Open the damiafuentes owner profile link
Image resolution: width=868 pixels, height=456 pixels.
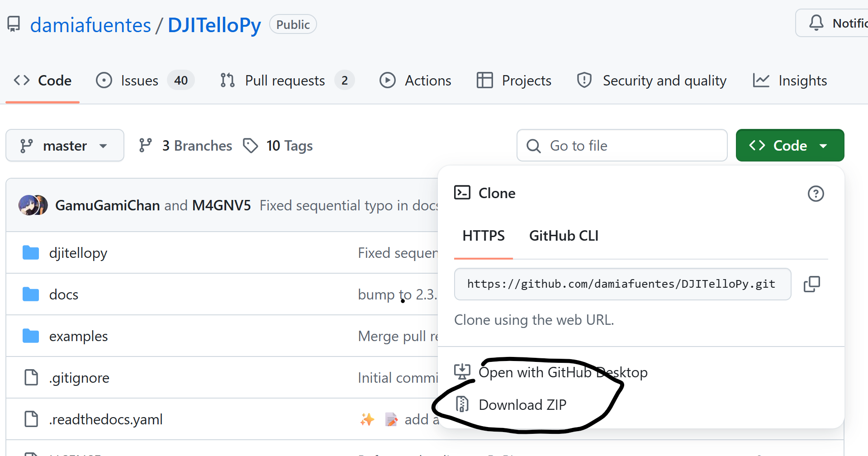tap(90, 25)
